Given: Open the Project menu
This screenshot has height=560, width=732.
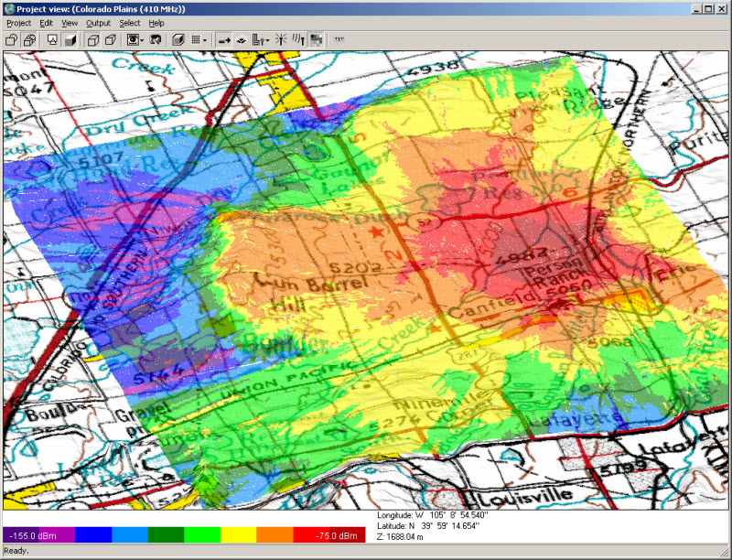Looking at the screenshot, I should [x=18, y=22].
